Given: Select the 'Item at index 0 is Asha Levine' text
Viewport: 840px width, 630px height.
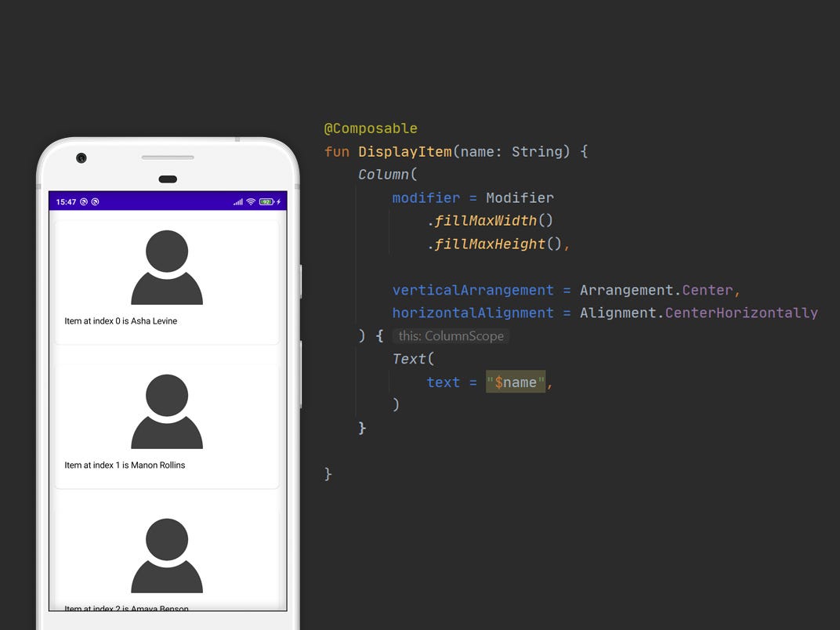Looking at the screenshot, I should pos(121,320).
